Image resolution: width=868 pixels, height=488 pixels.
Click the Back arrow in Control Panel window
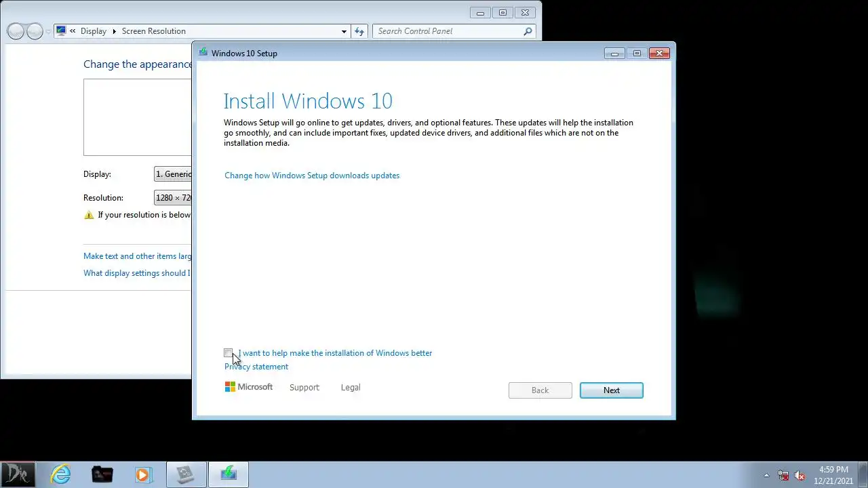tap(16, 31)
